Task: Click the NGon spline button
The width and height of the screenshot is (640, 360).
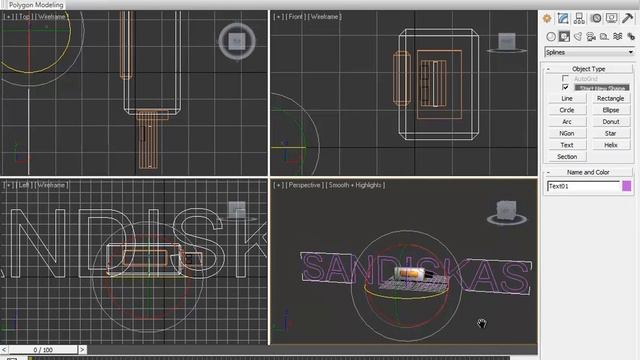Action: click(x=567, y=133)
